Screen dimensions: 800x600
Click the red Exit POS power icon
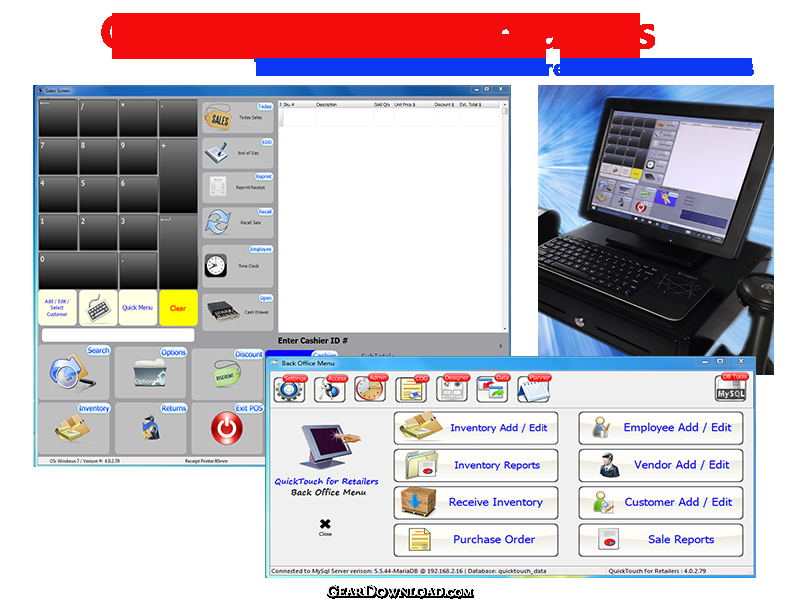click(227, 428)
